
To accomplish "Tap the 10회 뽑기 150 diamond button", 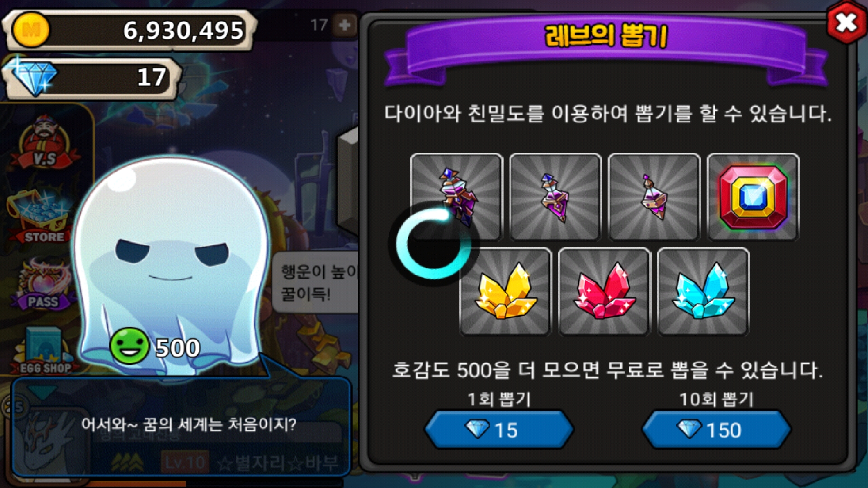I will pyautogui.click(x=717, y=429).
